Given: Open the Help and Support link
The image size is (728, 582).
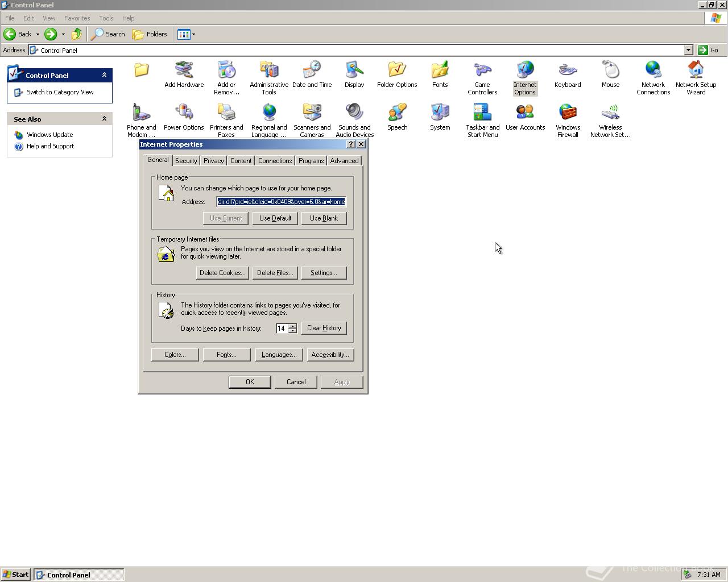Looking at the screenshot, I should point(50,146).
